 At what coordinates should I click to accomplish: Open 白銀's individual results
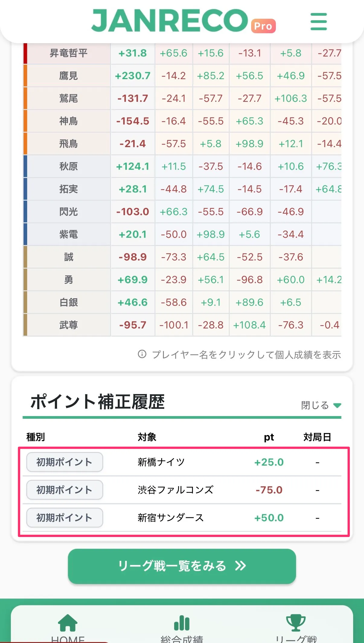tap(68, 302)
